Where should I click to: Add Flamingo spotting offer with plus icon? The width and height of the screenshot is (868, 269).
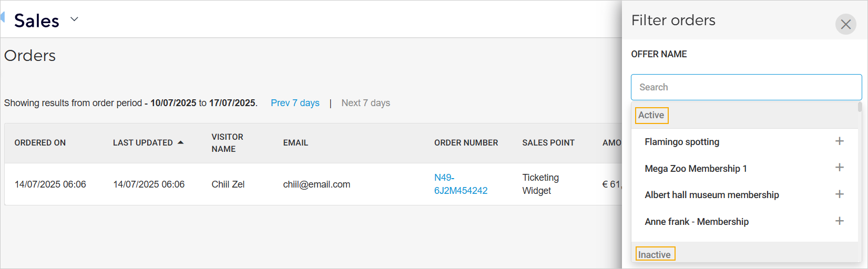click(839, 141)
